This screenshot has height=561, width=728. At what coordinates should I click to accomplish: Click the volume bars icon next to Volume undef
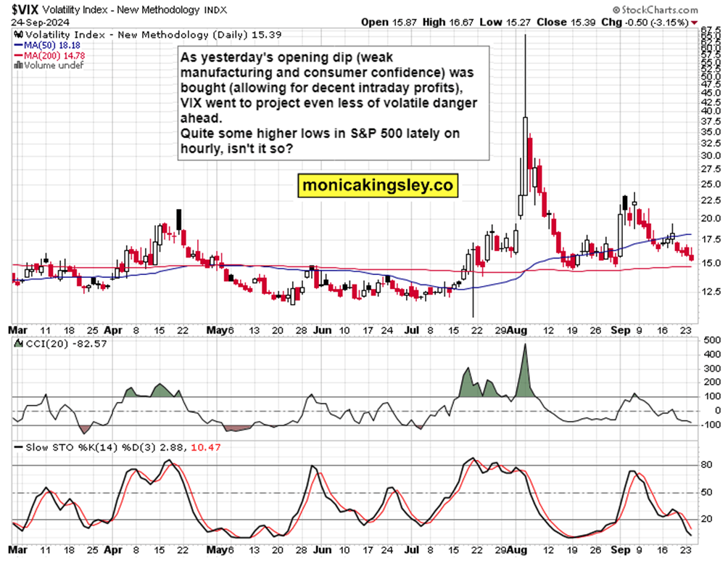pyautogui.click(x=18, y=65)
